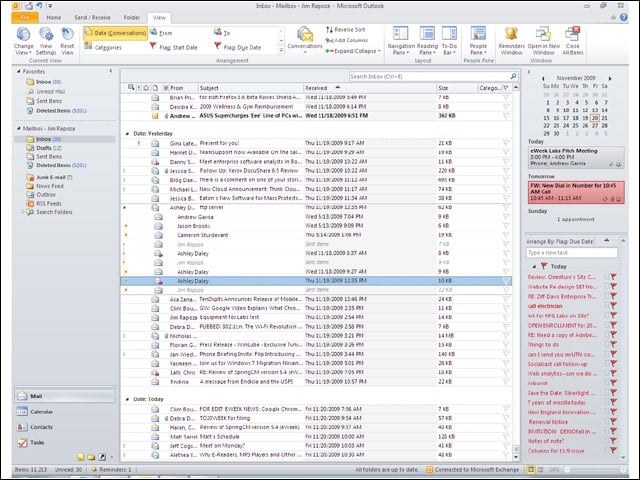Open the Navigation Pane layout menu
This screenshot has width=640, height=480.
400,41
